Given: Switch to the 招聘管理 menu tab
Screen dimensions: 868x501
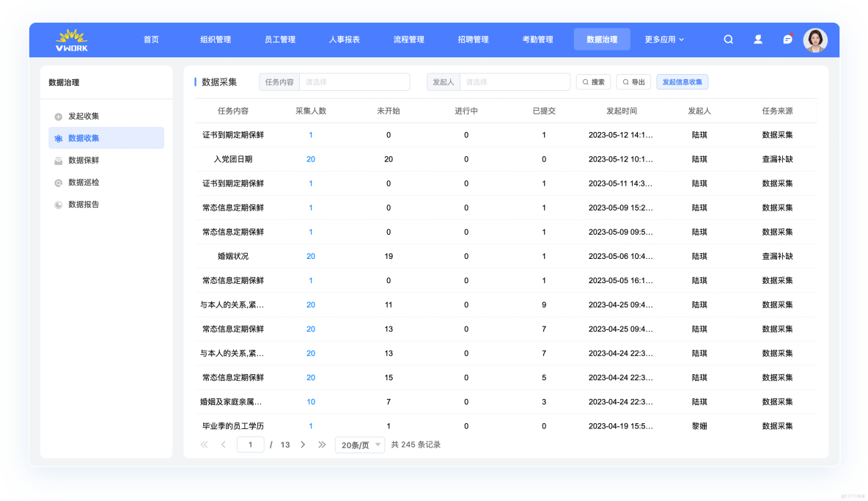Looking at the screenshot, I should tap(473, 39).
